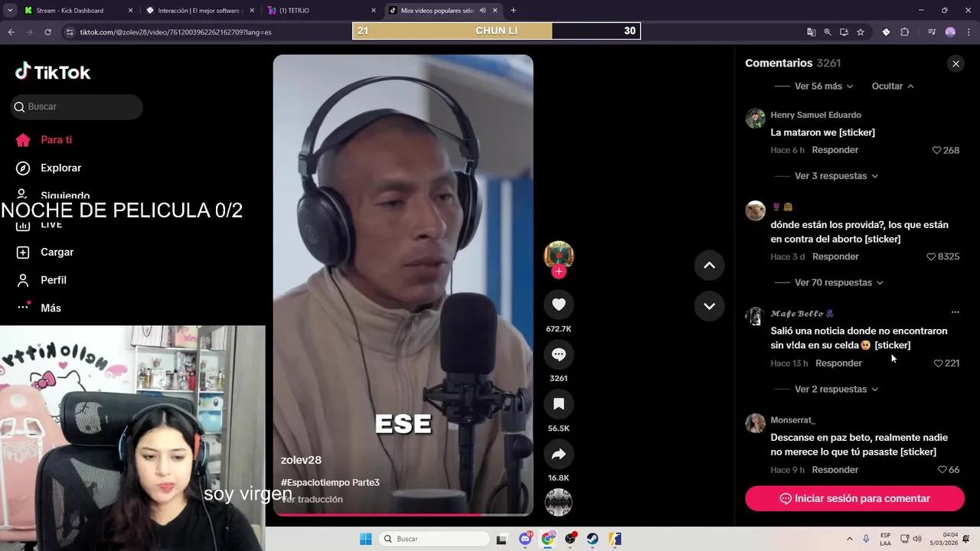The width and height of the screenshot is (980, 551).
Task: Click the TikTok logo
Action: pos(53,72)
